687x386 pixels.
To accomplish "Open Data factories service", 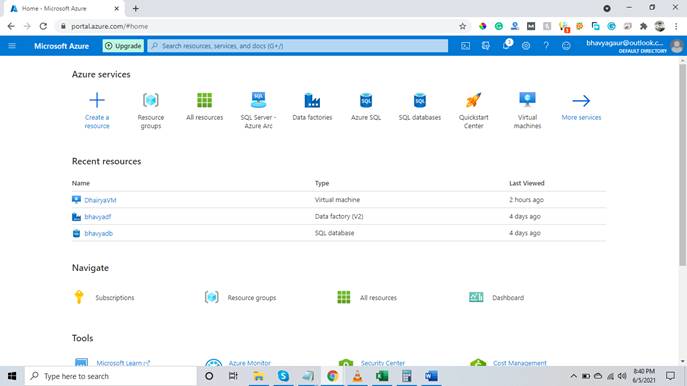I will (312, 106).
